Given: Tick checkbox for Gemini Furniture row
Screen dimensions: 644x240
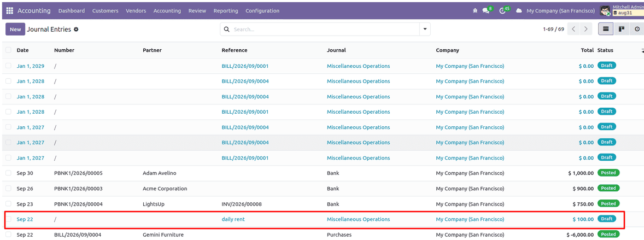Looking at the screenshot, I should pos(8,235).
